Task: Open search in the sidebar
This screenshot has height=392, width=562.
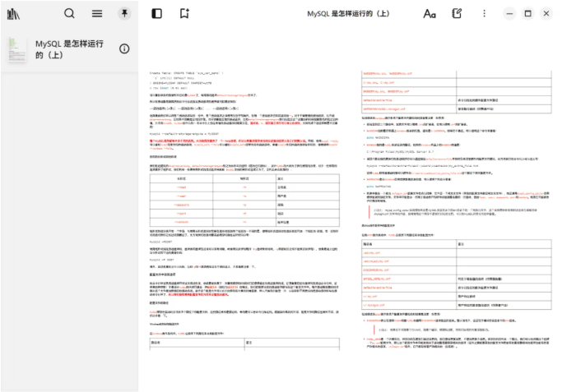Action: coord(70,14)
